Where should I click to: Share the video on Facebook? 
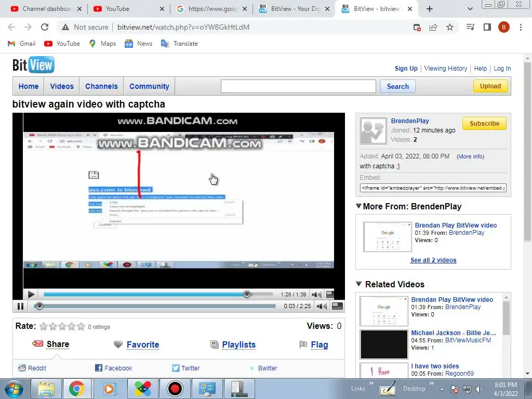point(114,368)
